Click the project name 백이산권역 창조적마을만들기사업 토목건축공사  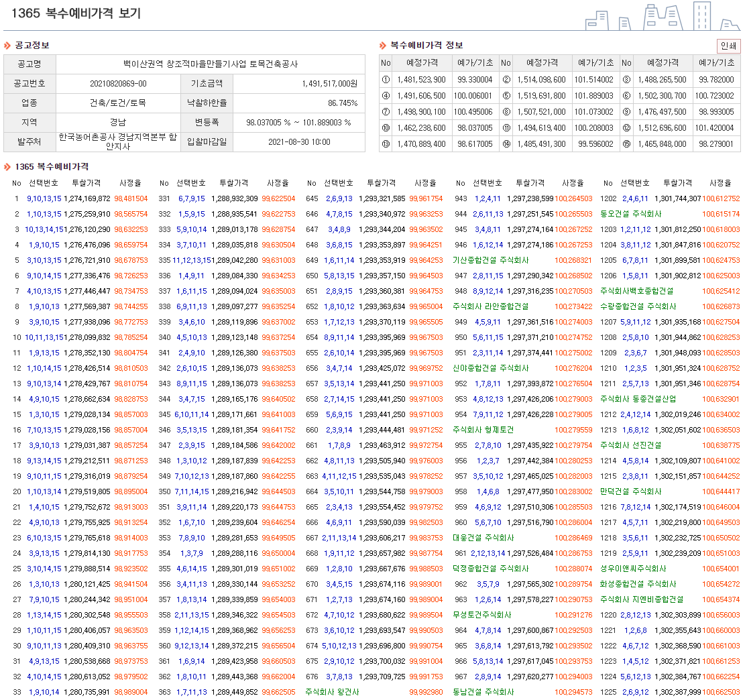point(211,64)
